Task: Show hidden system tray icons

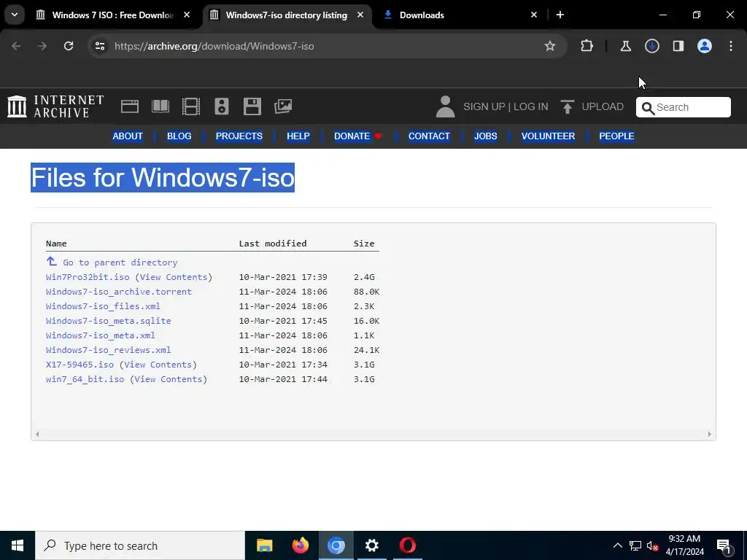Action: 617,545
